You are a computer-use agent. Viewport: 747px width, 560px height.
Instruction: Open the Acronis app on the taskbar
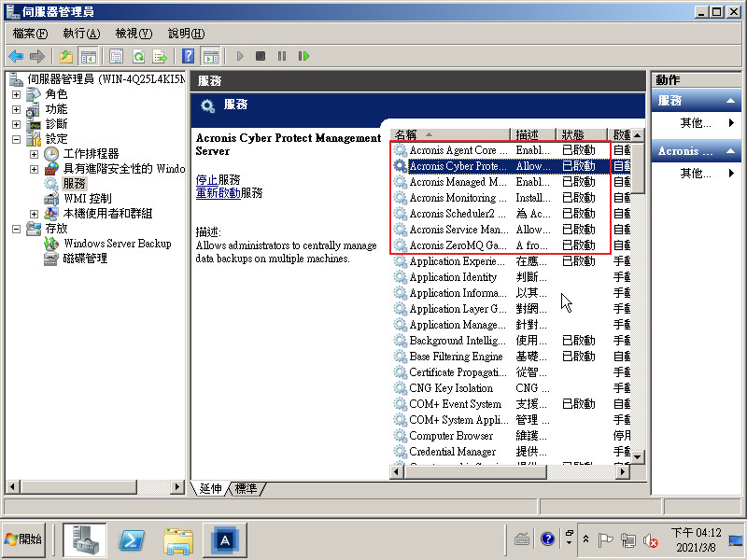[225, 540]
